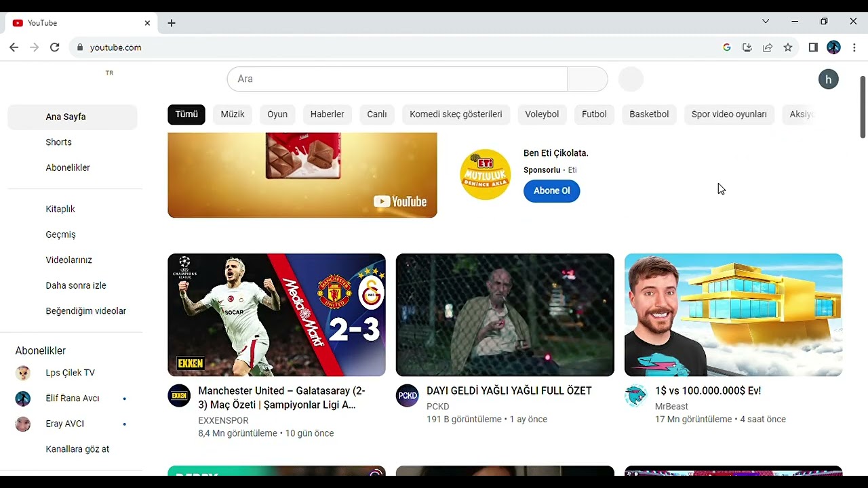Select the Spor video oyunları chip
Viewport: 868px width, 488px height.
(729, 115)
